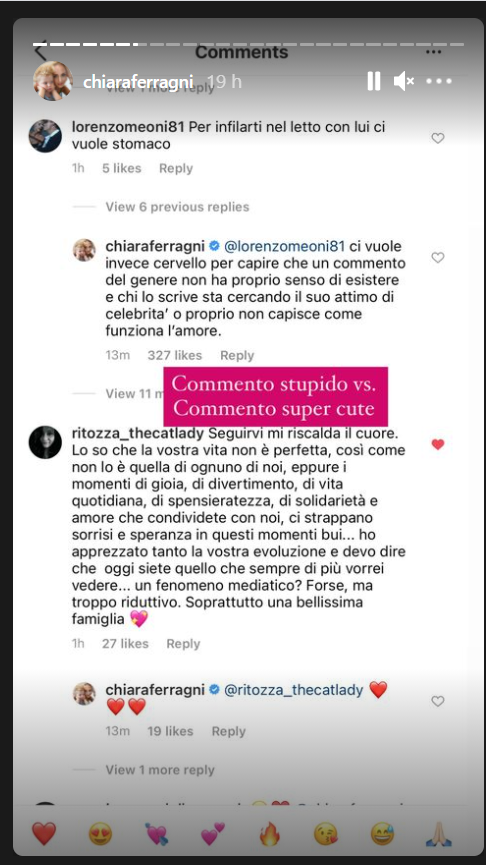The width and height of the screenshot is (486, 865).
Task: Send praying hands emoji reaction
Action: click(439, 834)
